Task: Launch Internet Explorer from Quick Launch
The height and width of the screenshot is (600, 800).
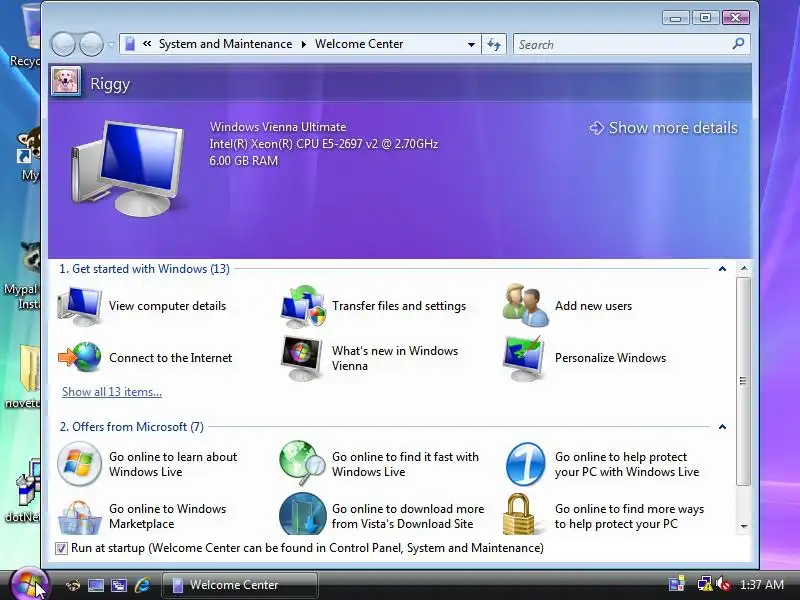Action: (142, 585)
